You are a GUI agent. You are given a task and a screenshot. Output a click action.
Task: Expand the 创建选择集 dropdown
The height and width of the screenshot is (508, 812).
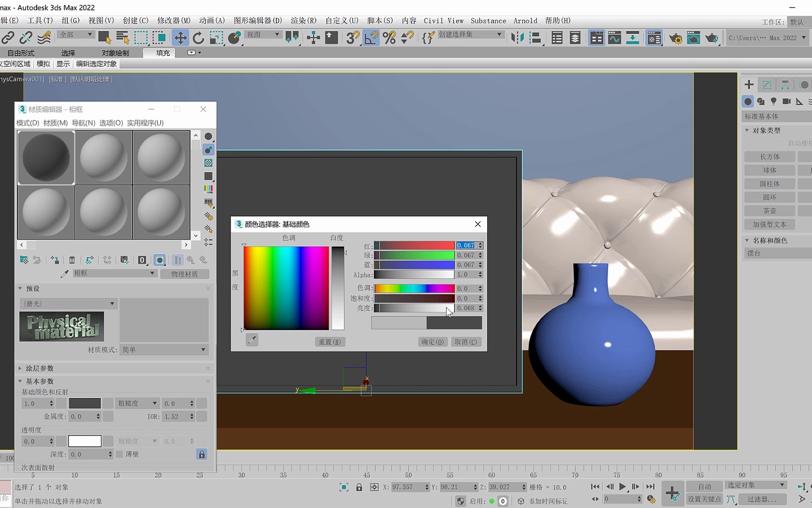499,34
